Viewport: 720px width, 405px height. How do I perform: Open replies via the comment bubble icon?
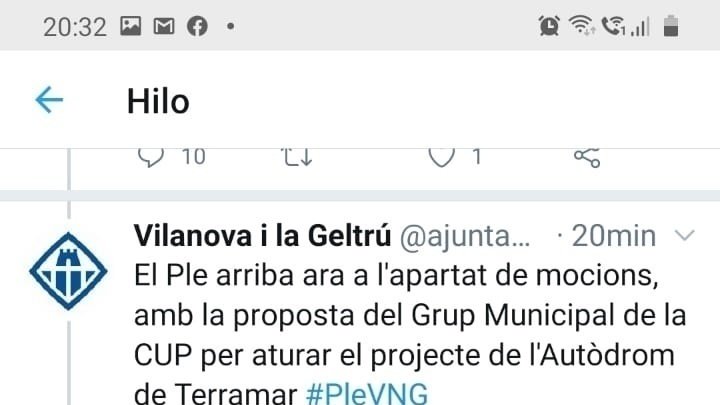pos(151,158)
